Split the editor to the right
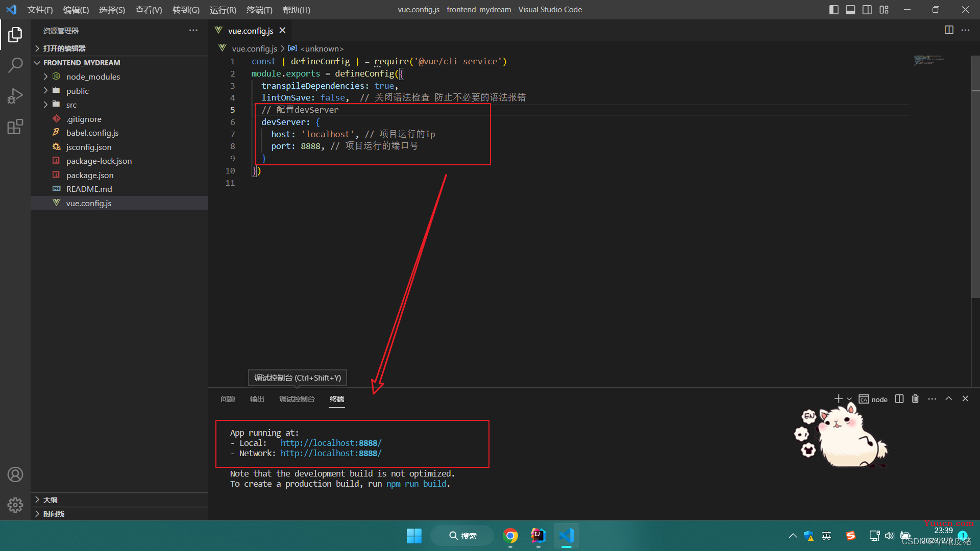The image size is (980, 551). (x=949, y=30)
